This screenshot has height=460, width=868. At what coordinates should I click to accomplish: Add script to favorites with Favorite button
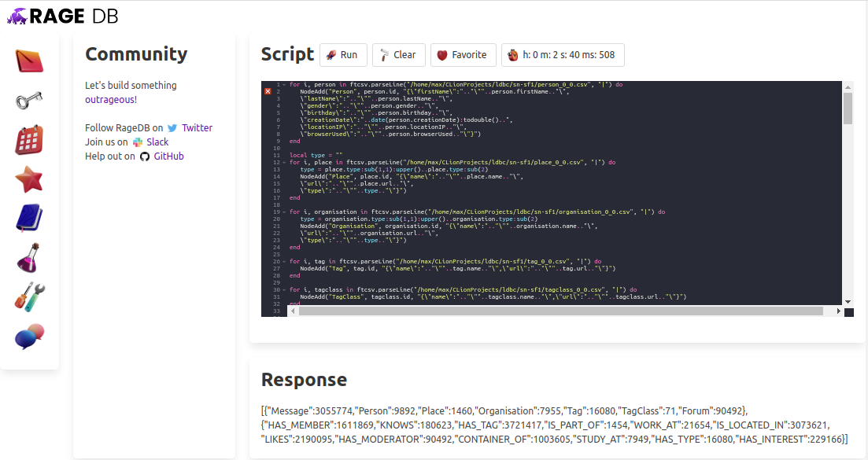[463, 55]
